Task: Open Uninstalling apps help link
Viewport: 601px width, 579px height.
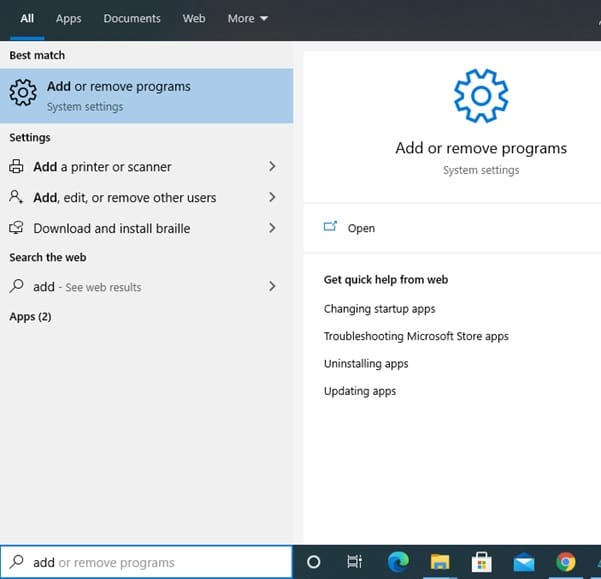Action: pos(366,364)
